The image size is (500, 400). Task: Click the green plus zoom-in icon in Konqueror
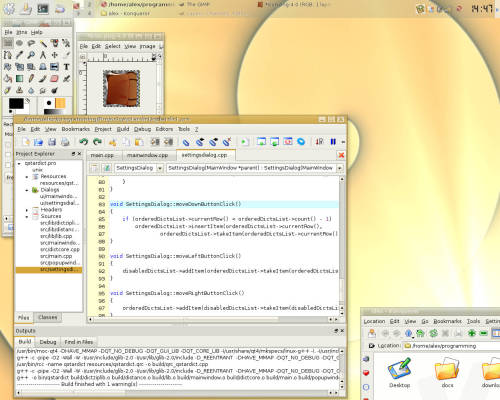coord(471,333)
